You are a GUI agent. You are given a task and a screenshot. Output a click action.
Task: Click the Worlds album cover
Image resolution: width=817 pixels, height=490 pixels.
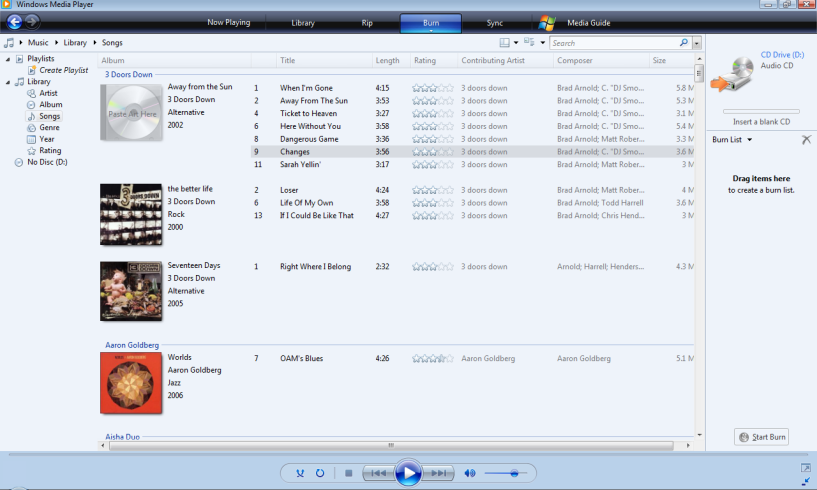pos(131,383)
